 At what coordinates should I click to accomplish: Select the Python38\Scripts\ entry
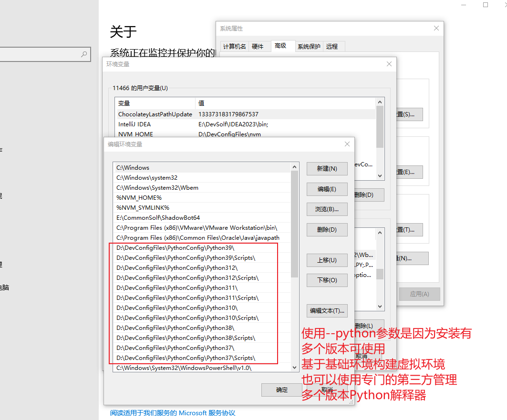coord(202,338)
